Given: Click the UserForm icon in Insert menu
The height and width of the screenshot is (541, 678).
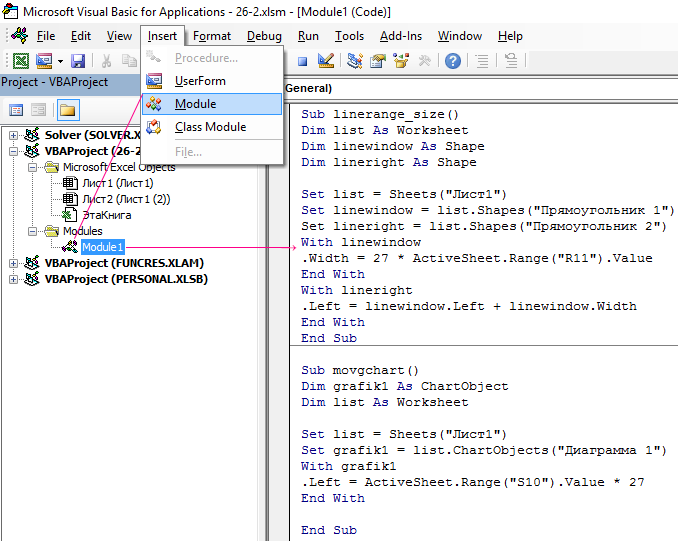Looking at the screenshot, I should 154,81.
